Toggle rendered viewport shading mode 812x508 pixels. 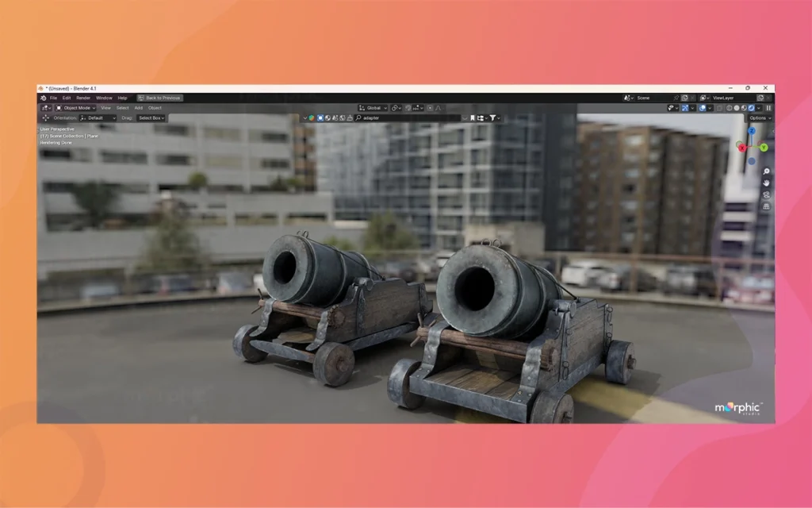(x=752, y=108)
